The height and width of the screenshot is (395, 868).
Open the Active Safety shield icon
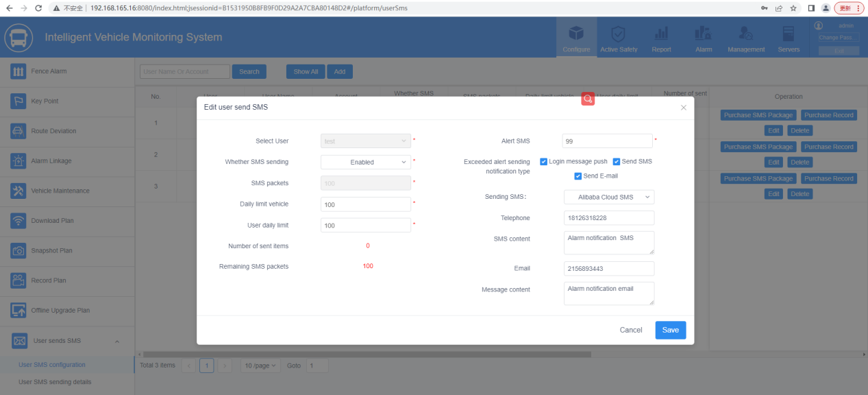coord(619,34)
